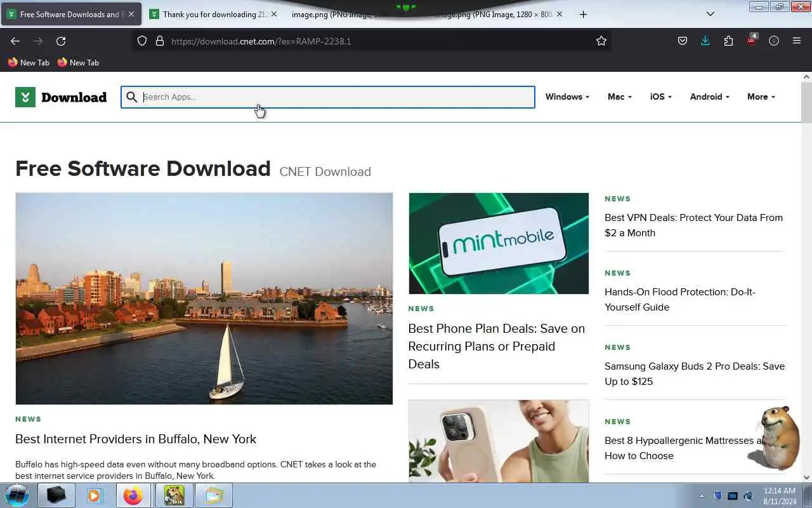The width and height of the screenshot is (812, 508).
Task: Open the Sandboxie Box taskbar icon
Action: tap(174, 495)
